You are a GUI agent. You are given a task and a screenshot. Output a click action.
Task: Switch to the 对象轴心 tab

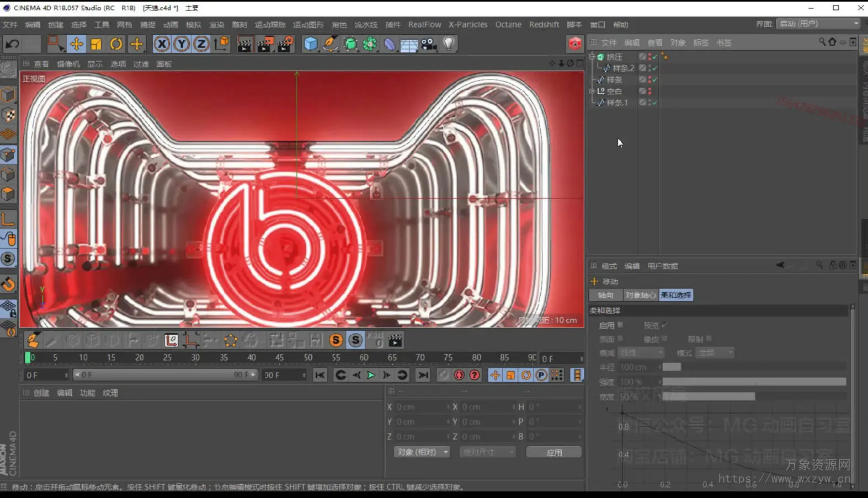tap(640, 296)
